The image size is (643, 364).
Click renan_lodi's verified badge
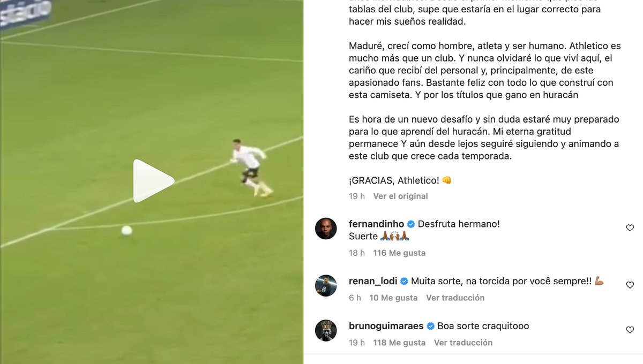pyautogui.click(x=404, y=282)
